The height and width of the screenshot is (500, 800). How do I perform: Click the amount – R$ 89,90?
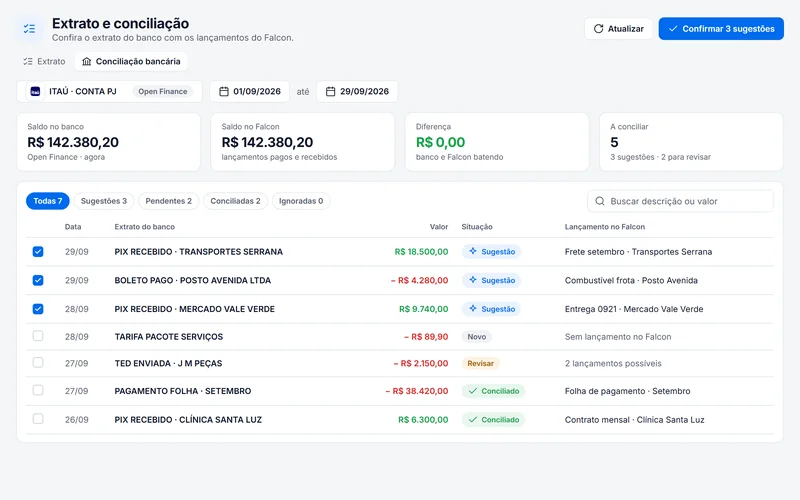click(426, 337)
